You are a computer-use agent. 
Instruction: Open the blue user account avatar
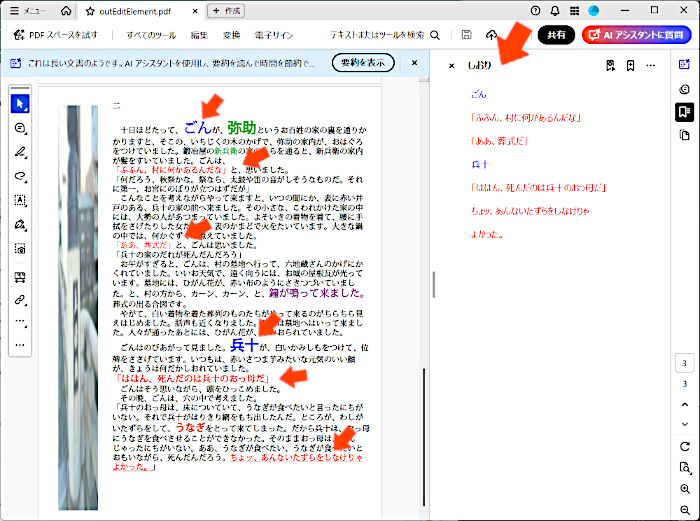tap(594, 11)
